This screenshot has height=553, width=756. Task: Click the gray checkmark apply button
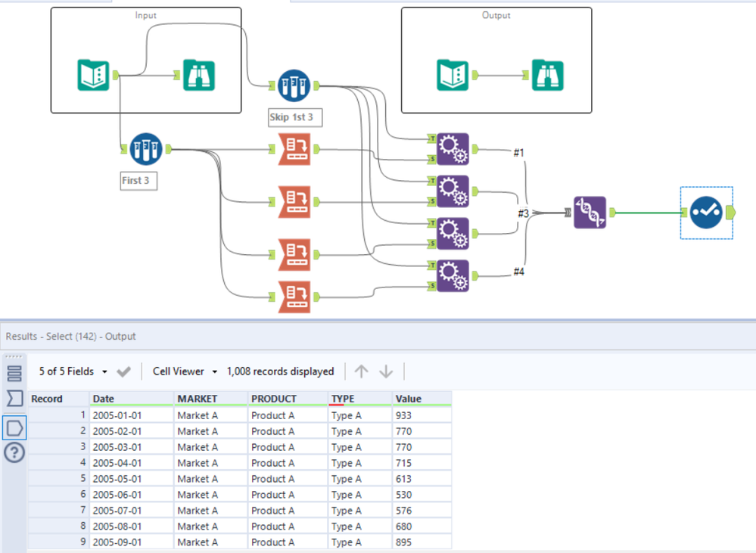click(124, 371)
